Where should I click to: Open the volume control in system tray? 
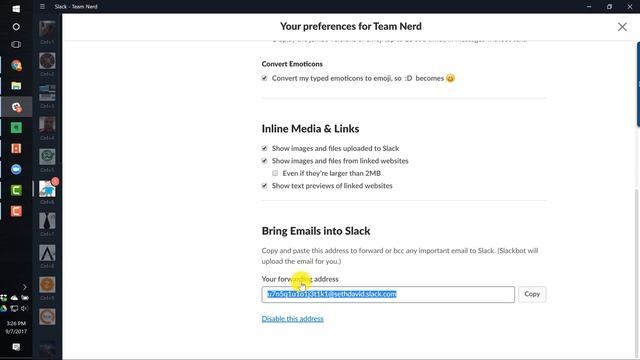point(25,309)
